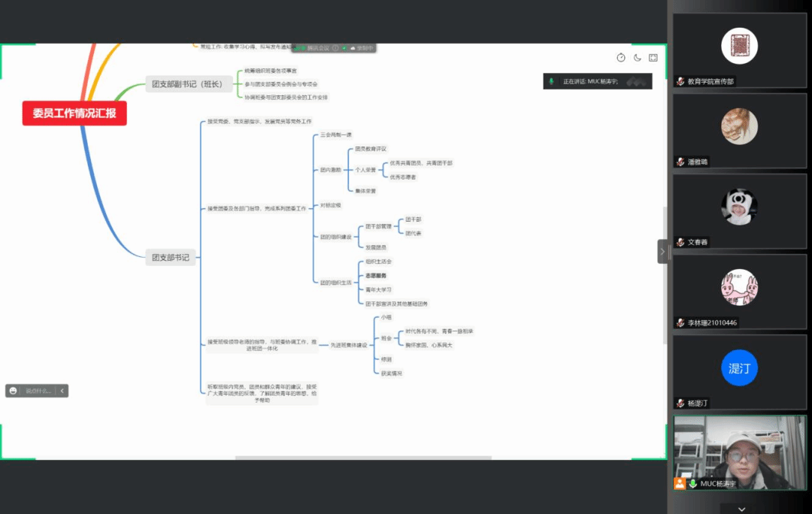Click the info icon beside 腾讯会议
The image size is (812, 514).
point(335,48)
